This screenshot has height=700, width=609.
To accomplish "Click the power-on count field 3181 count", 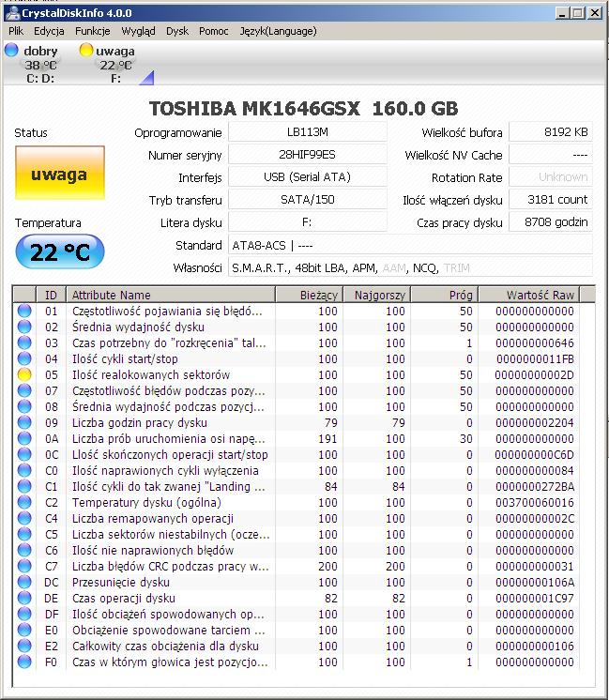I will pos(551,200).
